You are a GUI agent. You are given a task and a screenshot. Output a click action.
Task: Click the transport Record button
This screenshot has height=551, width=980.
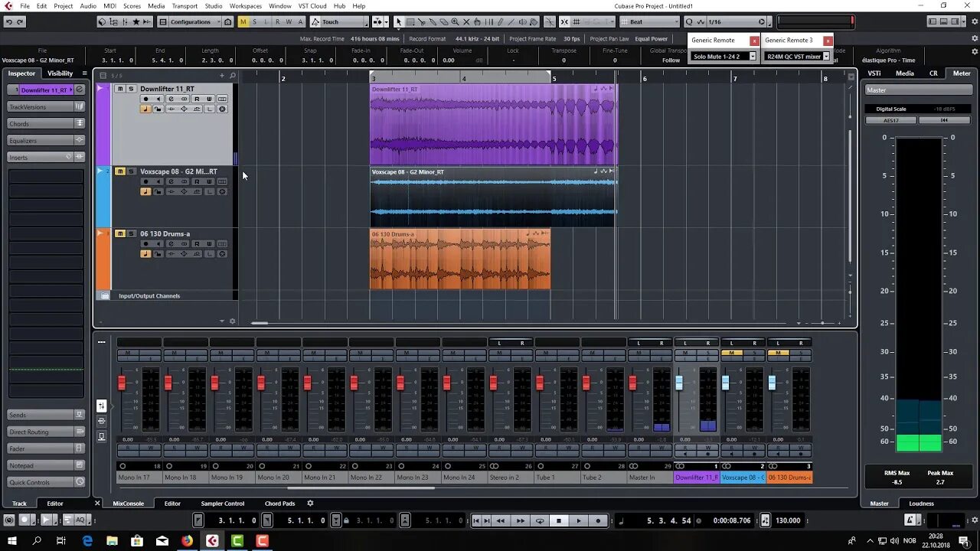(x=598, y=520)
